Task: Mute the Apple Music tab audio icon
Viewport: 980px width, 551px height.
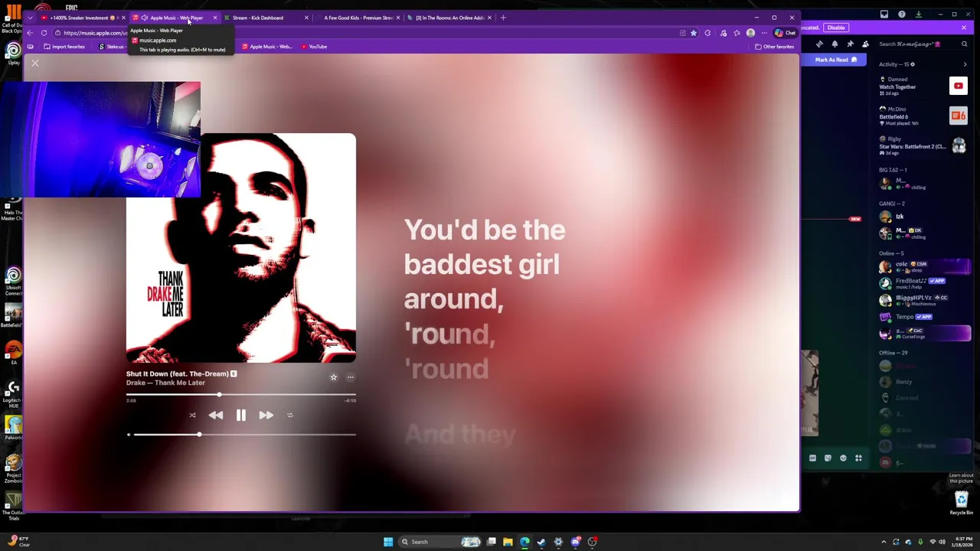Action: click(x=144, y=18)
